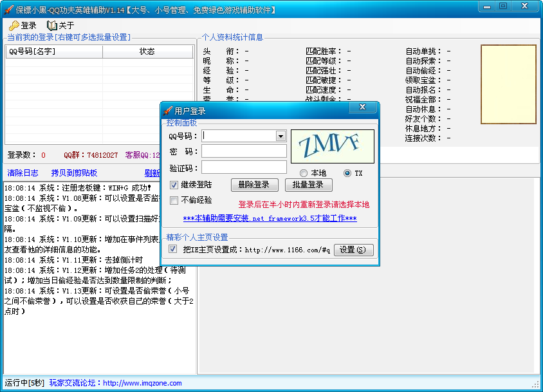Open the www.imqzone.com forum link

tap(142, 383)
